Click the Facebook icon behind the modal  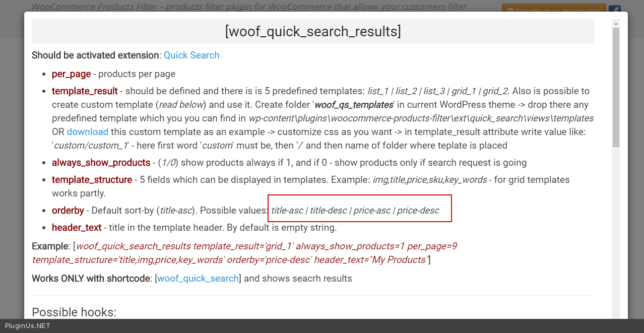coord(614,10)
